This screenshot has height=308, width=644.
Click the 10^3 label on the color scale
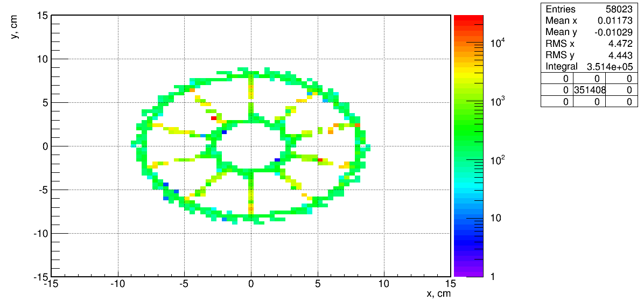498,101
